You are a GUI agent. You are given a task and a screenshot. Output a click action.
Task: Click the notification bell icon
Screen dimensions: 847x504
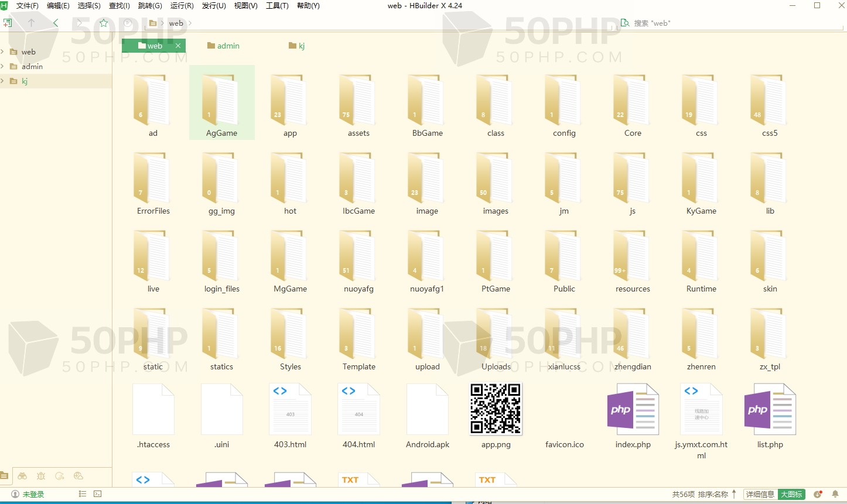tap(835, 494)
